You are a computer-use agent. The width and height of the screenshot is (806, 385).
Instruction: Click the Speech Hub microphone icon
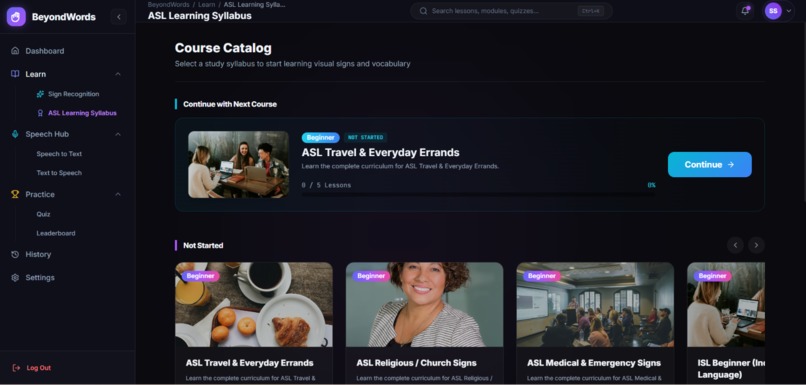point(15,134)
